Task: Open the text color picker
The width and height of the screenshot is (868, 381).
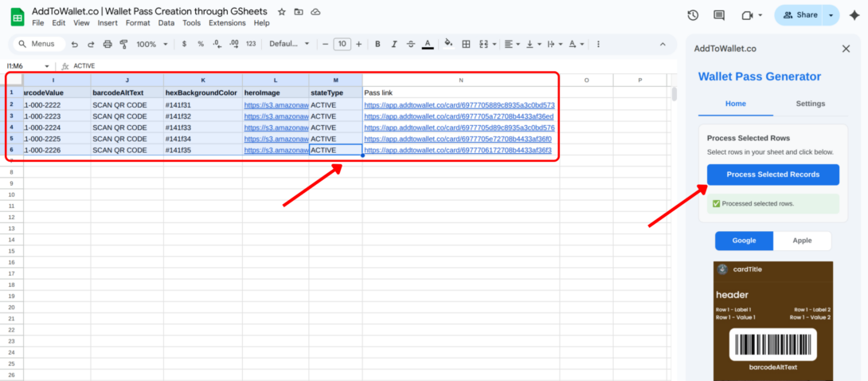Action: 428,45
